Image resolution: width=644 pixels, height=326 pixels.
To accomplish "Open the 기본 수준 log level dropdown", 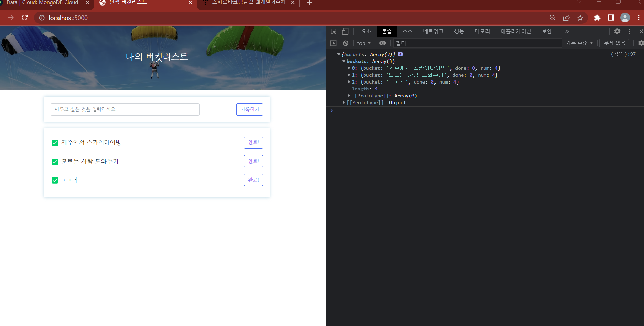I will point(579,43).
